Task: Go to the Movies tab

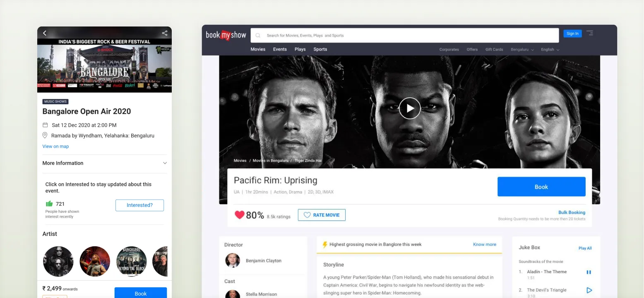Action: click(258, 49)
